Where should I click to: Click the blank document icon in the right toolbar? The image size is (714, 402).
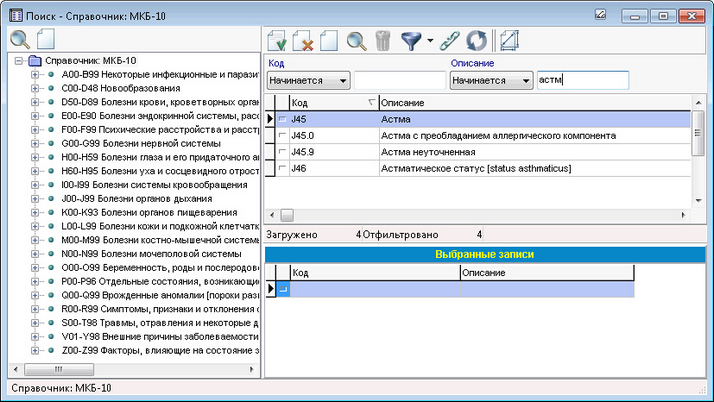click(x=329, y=41)
